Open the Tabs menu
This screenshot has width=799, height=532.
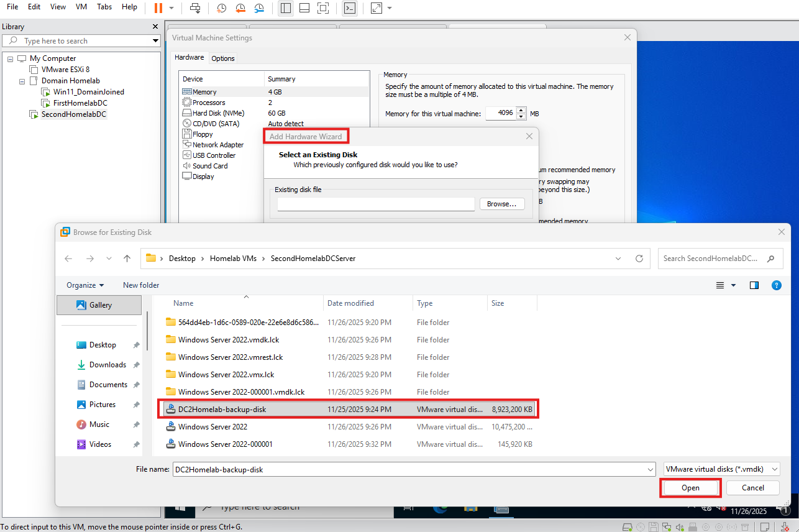click(104, 7)
